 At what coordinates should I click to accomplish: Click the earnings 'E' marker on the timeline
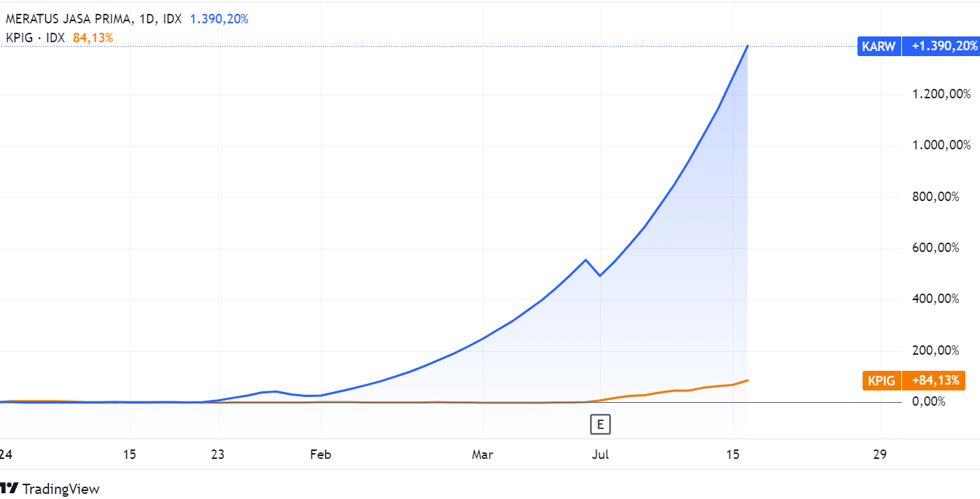point(599,425)
